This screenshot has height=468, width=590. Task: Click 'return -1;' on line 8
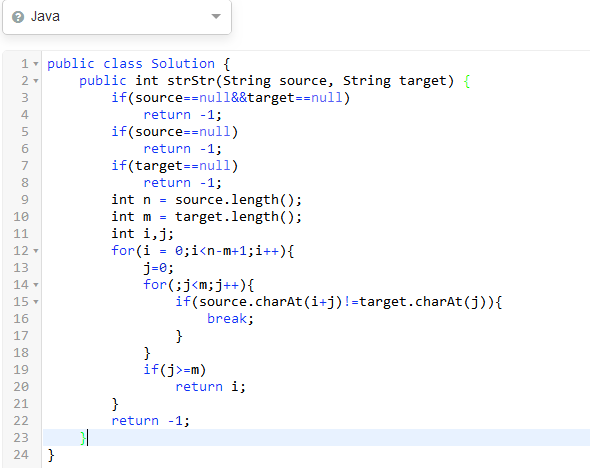182,183
